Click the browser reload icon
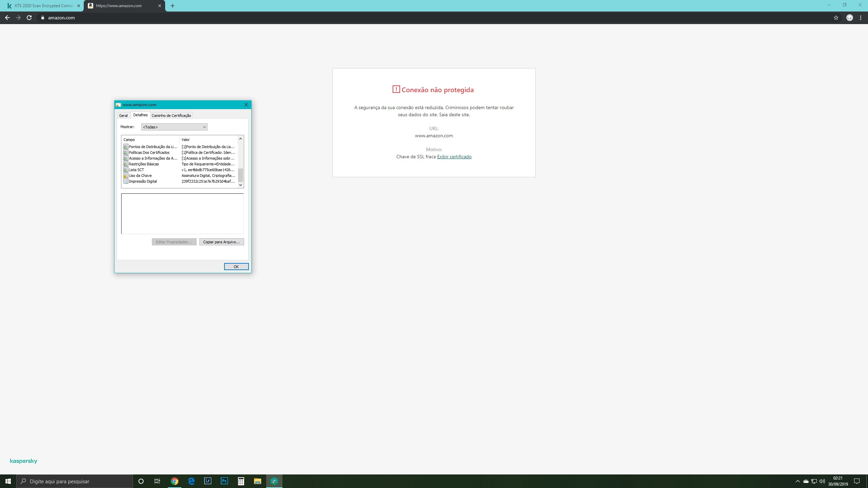868x488 pixels. coord(29,18)
